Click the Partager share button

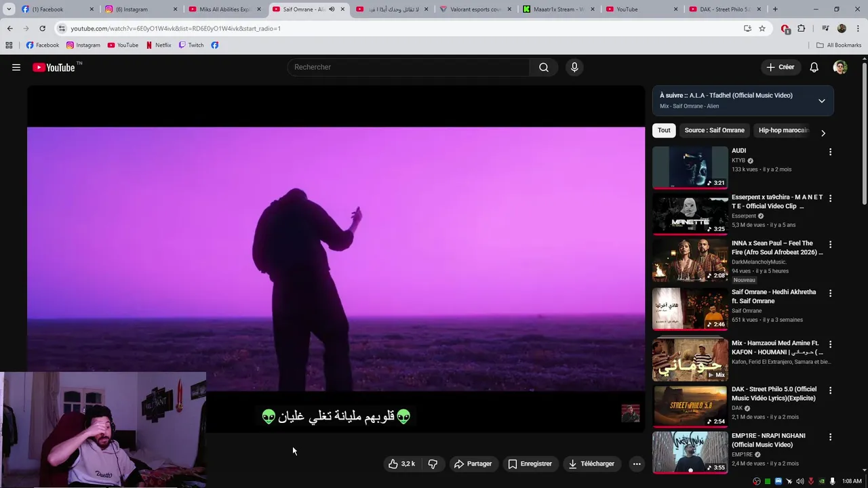(x=473, y=464)
